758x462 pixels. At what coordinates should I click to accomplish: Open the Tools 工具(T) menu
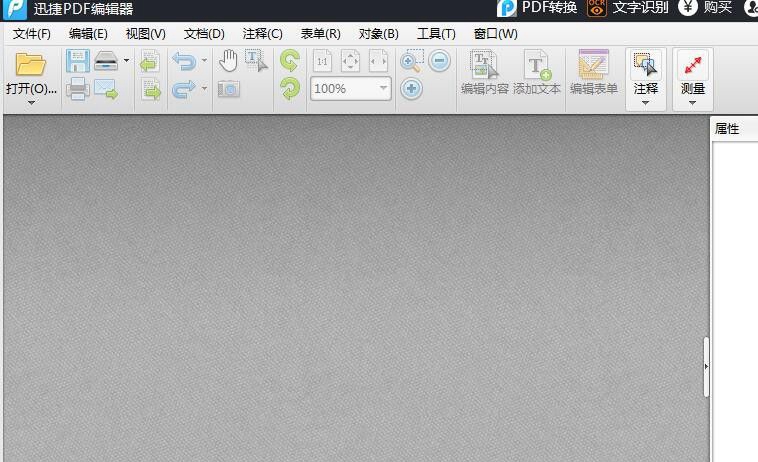click(x=436, y=34)
